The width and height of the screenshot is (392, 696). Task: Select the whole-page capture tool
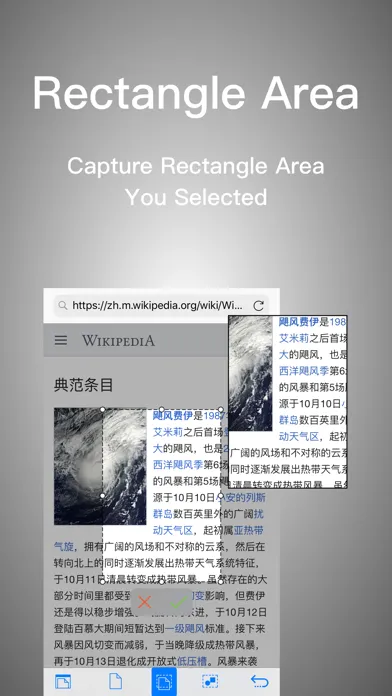pyautogui.click(x=115, y=681)
